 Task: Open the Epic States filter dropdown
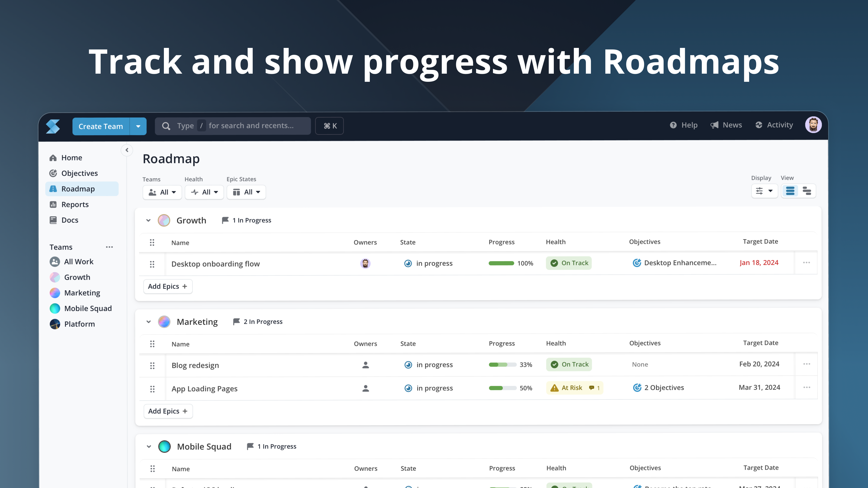pyautogui.click(x=246, y=192)
